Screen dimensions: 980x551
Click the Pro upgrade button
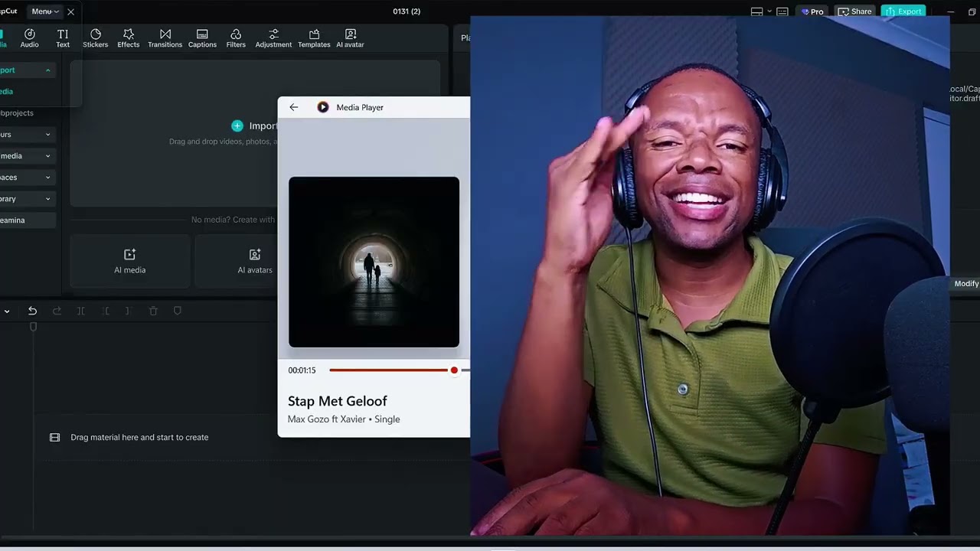tap(812, 11)
